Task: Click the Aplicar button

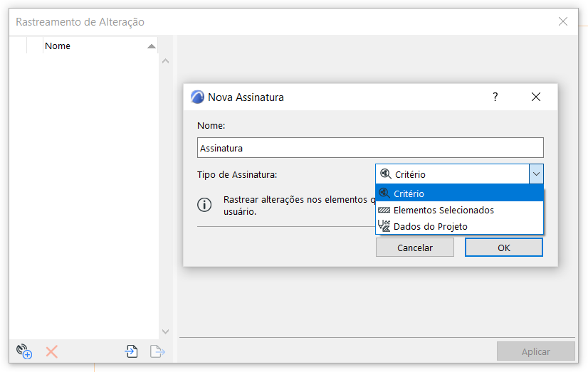Action: click(535, 351)
